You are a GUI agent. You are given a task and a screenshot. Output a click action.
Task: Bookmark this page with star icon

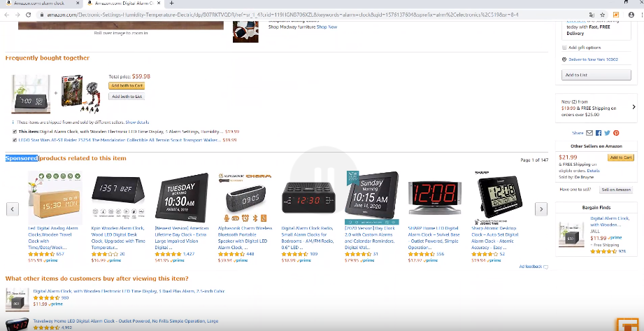[603, 15]
